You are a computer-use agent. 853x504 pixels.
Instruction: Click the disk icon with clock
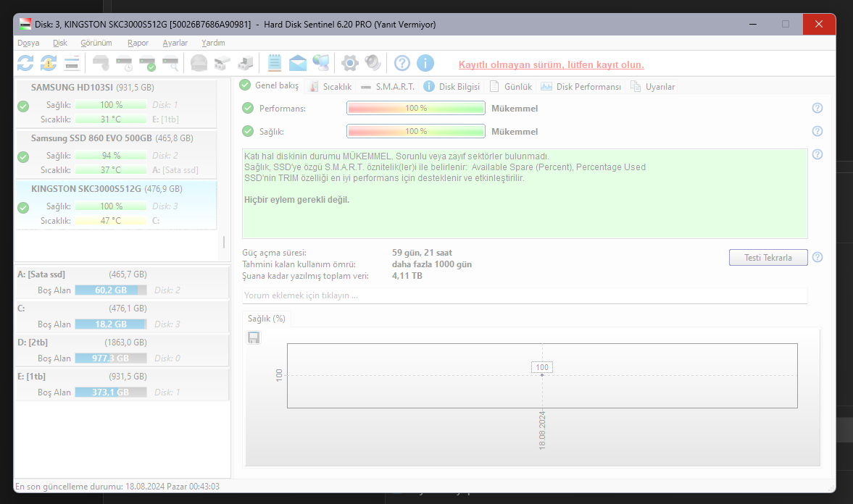(x=124, y=64)
